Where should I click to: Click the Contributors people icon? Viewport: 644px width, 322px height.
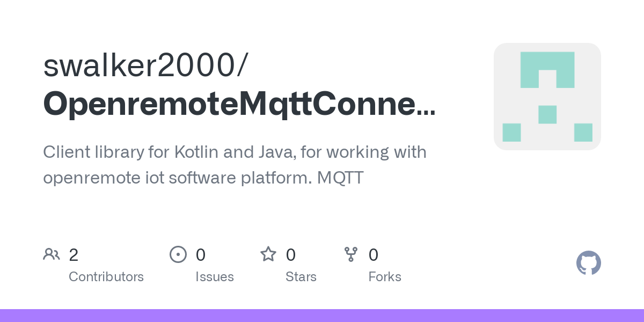(x=52, y=254)
